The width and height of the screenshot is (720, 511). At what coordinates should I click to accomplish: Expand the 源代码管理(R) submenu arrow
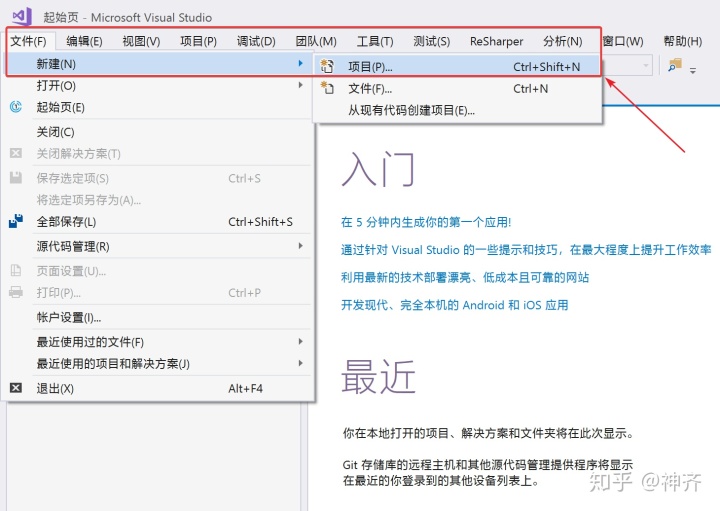pyautogui.click(x=300, y=246)
